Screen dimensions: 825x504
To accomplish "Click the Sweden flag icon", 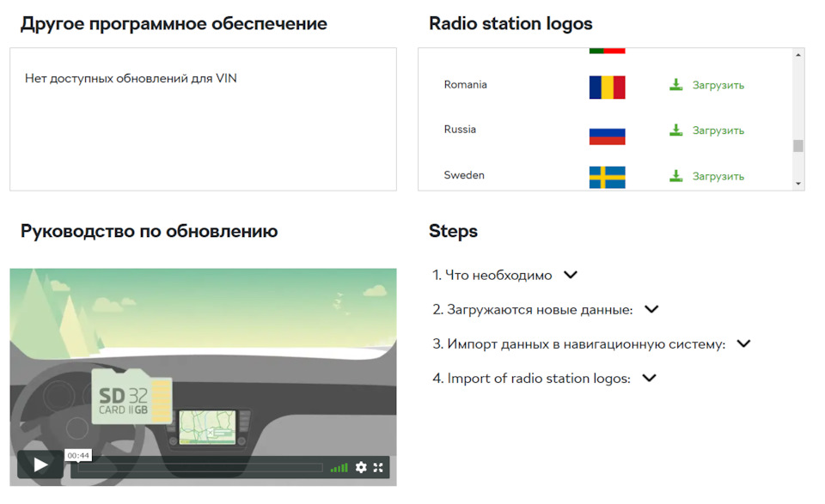I will click(608, 177).
